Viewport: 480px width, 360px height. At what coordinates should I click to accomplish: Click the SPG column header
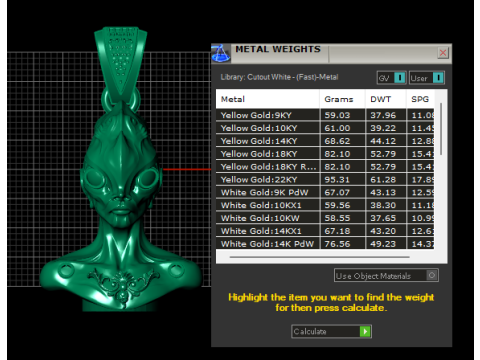coord(420,99)
